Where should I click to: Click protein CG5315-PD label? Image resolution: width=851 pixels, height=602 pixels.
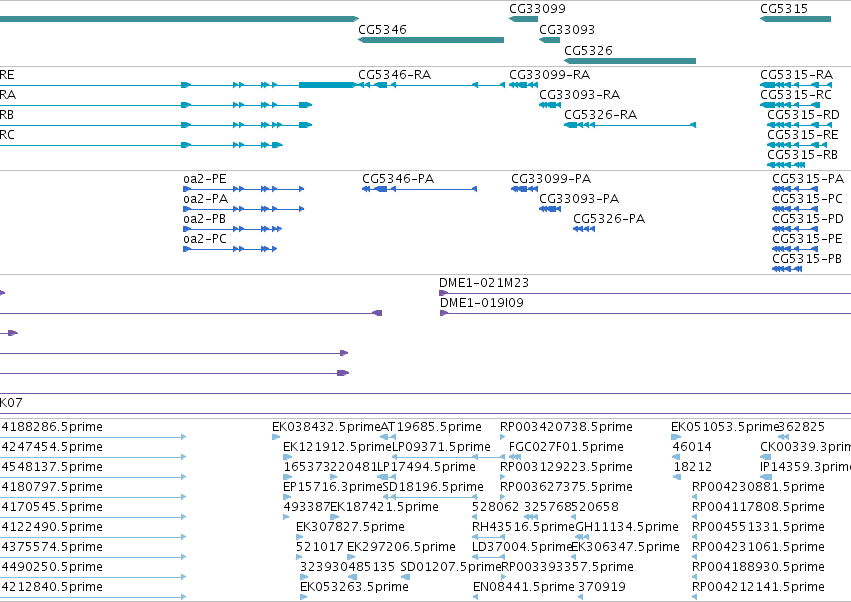[x=808, y=219]
